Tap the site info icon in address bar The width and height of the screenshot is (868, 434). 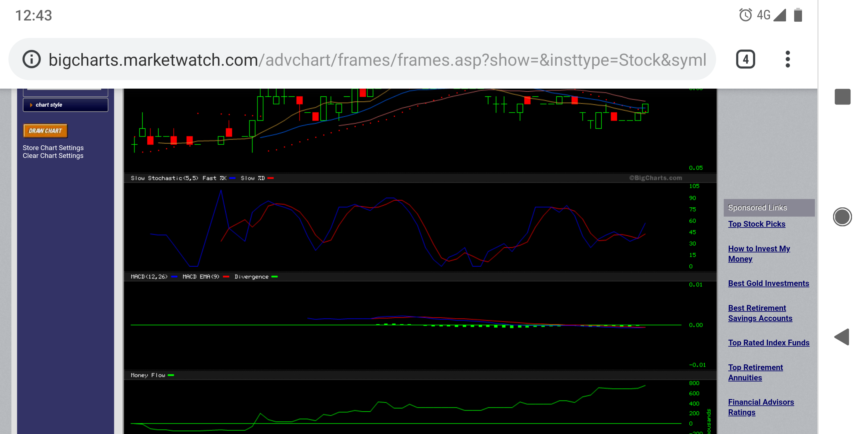(x=31, y=59)
